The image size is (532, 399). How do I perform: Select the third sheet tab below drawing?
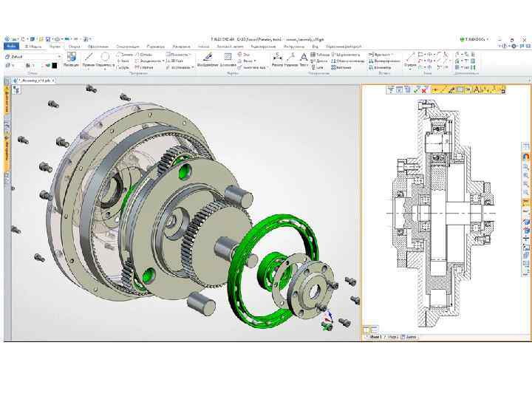[409, 337]
